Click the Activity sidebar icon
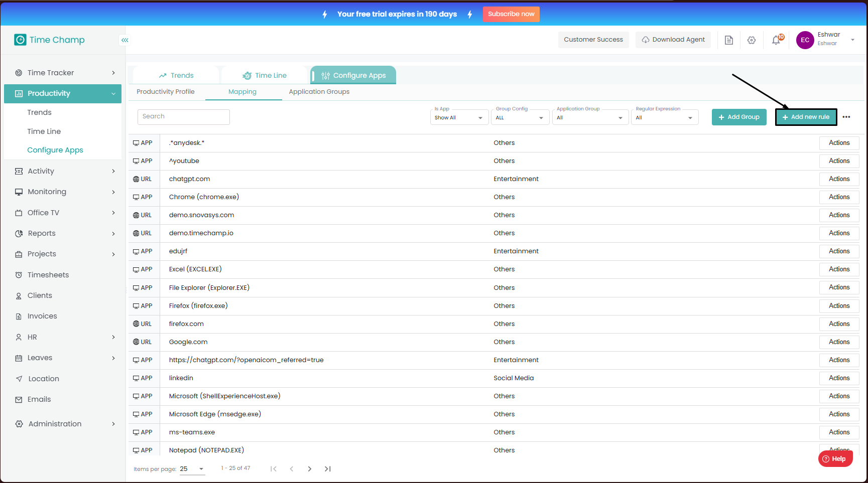 point(19,171)
